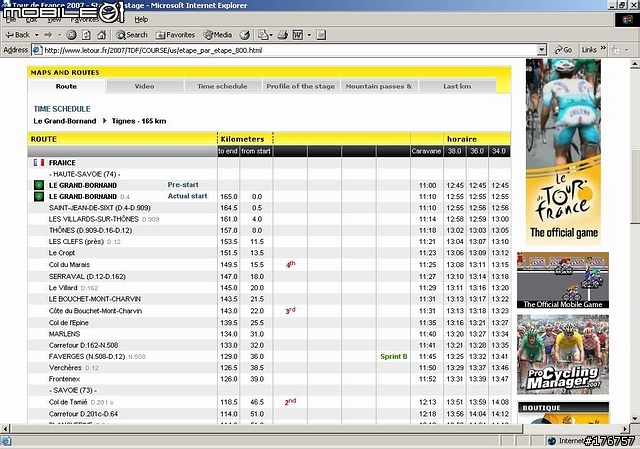Image resolution: width=640 pixels, height=449 pixels.
Task: Click the vertical scrollbar up arrow
Action: [x=635, y=64]
